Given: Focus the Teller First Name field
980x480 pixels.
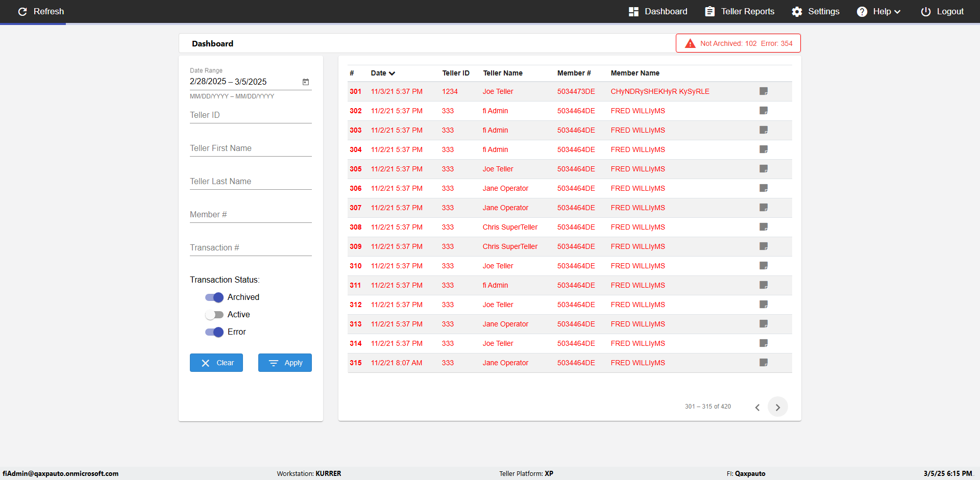Looking at the screenshot, I should tap(251, 148).
